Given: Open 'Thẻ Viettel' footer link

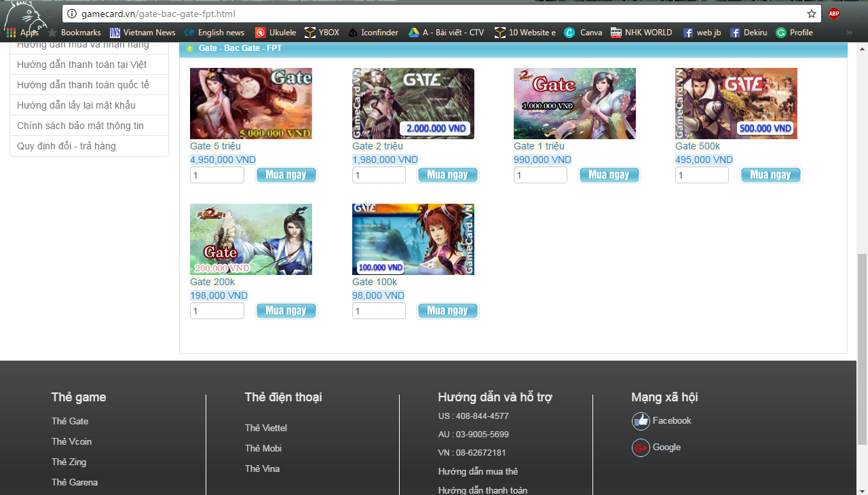Looking at the screenshot, I should pos(266,428).
